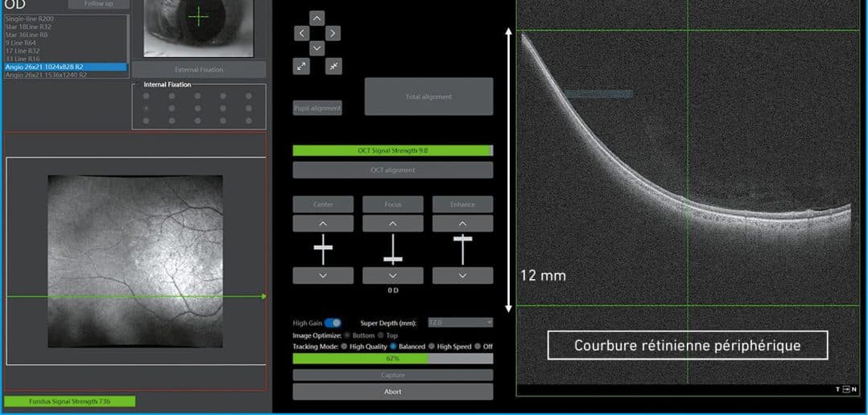Click the Center button
Image resolution: width=868 pixels, height=415 pixels.
click(x=324, y=204)
